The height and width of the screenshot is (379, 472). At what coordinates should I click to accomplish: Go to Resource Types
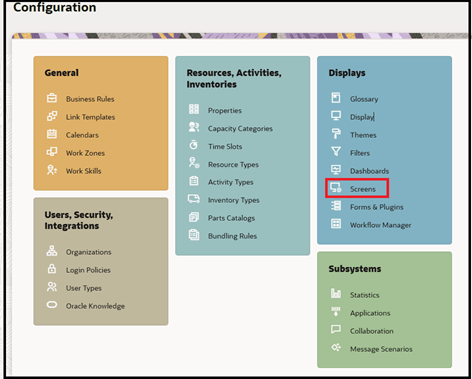233,165
